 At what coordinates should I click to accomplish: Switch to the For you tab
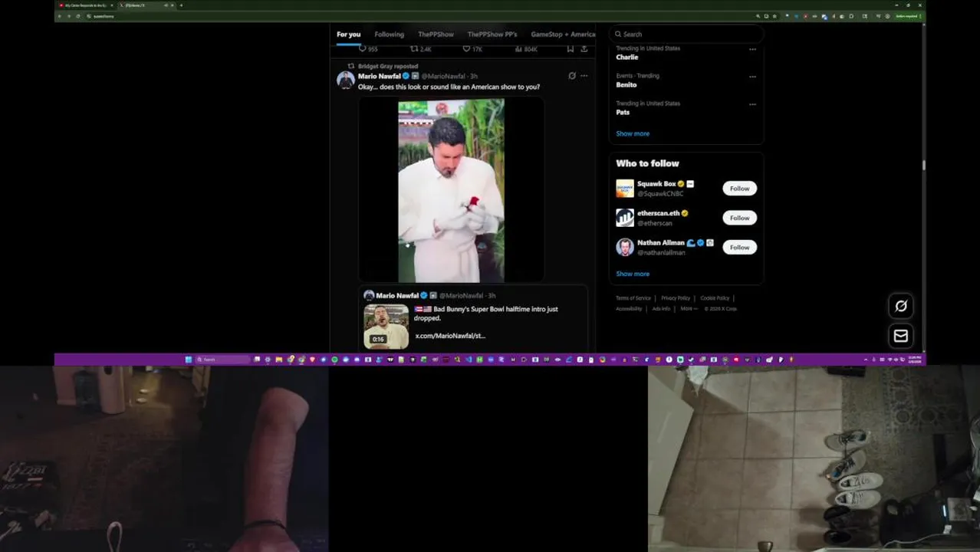[348, 34]
